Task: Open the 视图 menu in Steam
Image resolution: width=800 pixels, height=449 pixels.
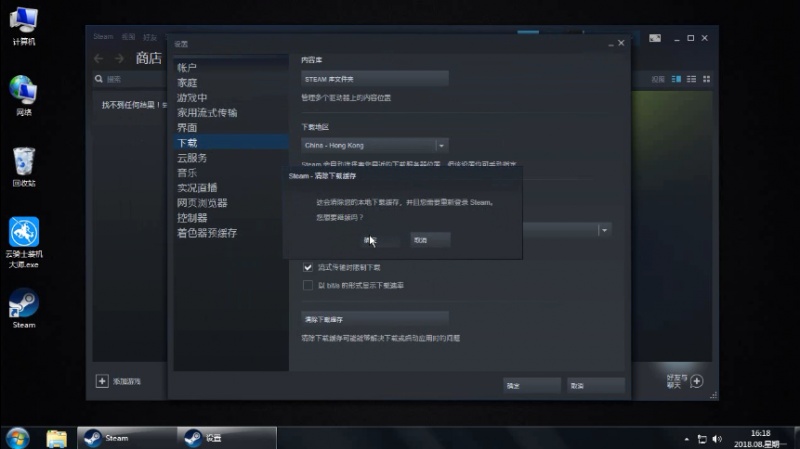Action: (128, 36)
